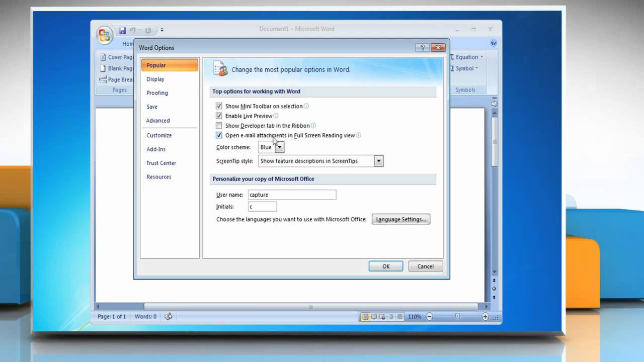Open the Proofing options category

[170, 93]
